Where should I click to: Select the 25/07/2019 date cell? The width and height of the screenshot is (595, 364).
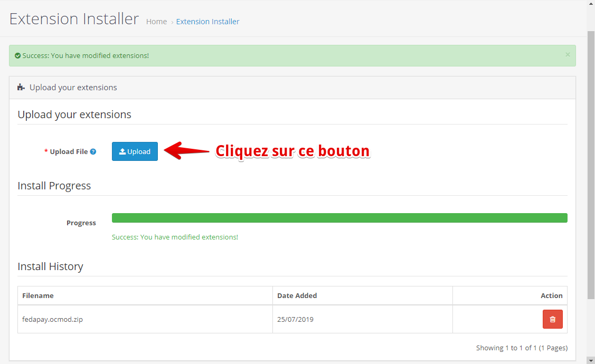click(x=362, y=319)
